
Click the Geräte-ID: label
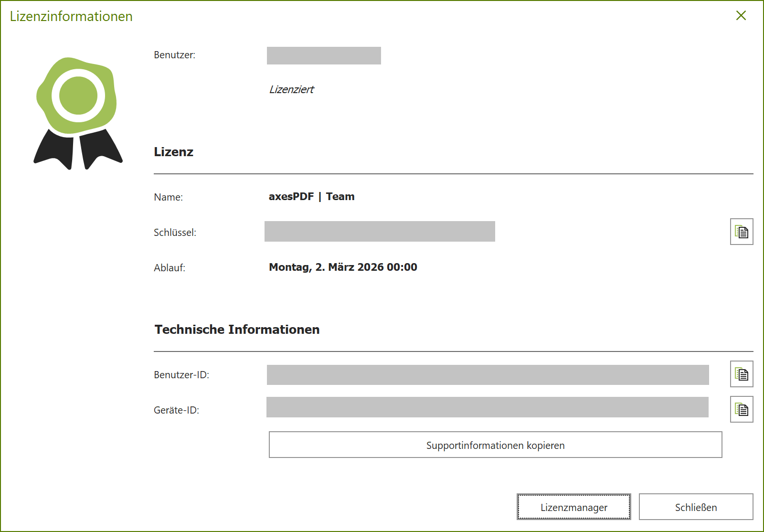176,410
